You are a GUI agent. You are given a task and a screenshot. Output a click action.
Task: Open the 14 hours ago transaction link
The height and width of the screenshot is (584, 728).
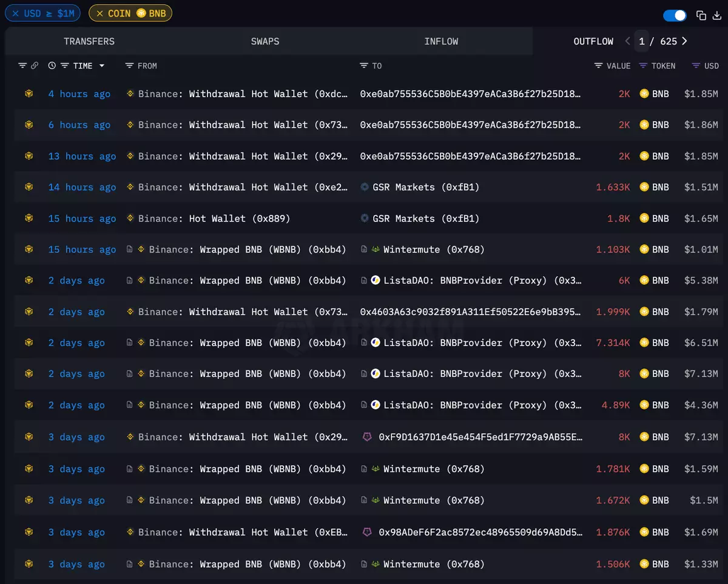coord(82,188)
